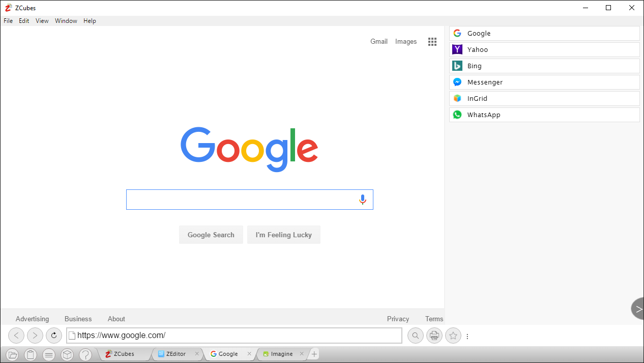Click the Bing icon in the side list

457,66
